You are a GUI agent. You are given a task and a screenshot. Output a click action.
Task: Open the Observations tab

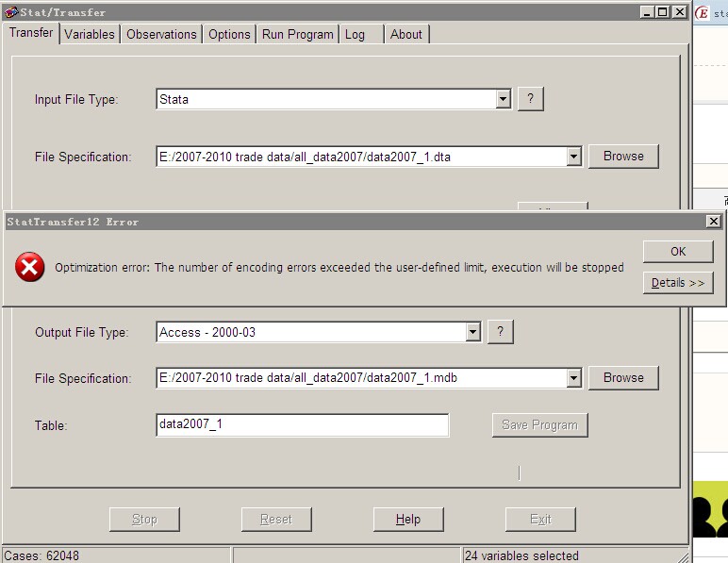pyautogui.click(x=161, y=34)
